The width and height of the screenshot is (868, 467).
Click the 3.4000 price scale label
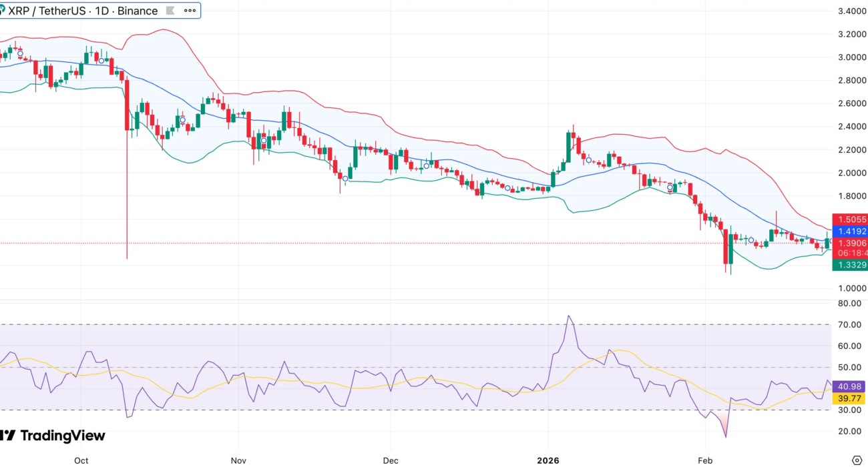tap(852, 11)
